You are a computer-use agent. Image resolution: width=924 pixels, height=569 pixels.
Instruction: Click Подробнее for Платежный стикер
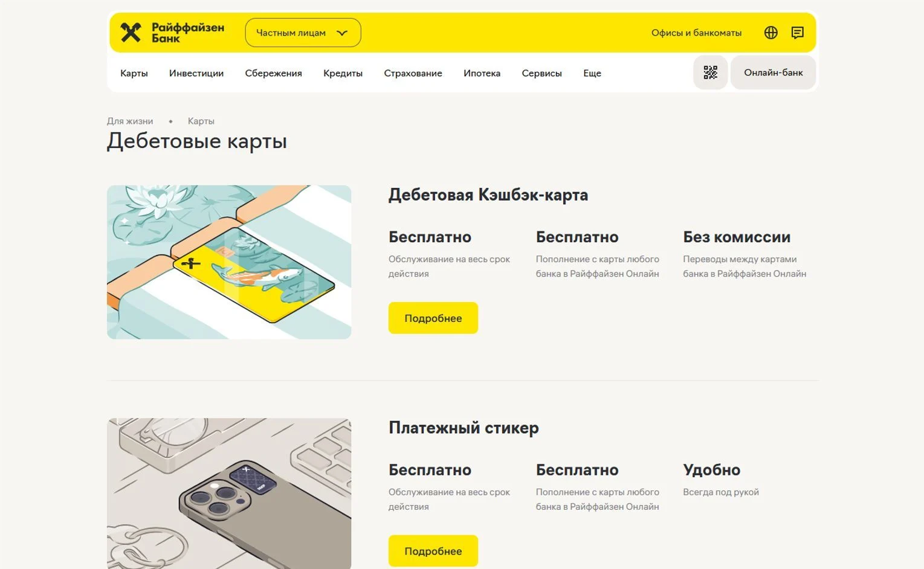pos(433,551)
